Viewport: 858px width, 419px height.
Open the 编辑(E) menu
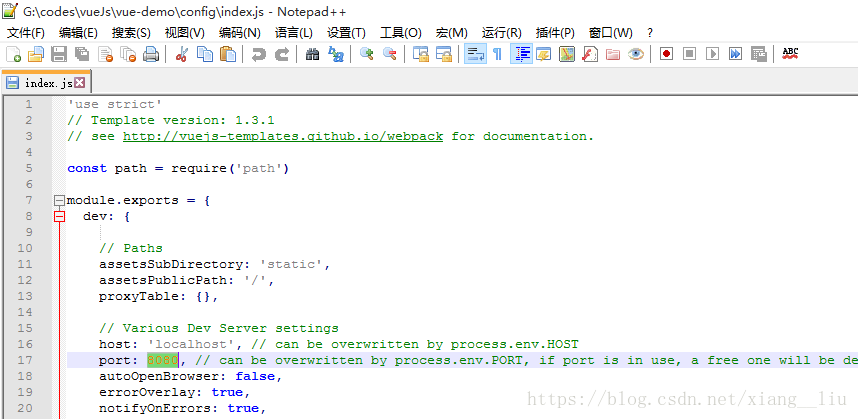tap(78, 33)
